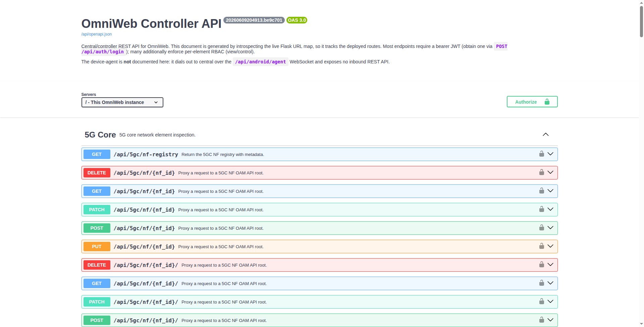This screenshot has width=644, height=327.
Task: Click lock icon on PATCH /api/5gc/nf/{nf_id} row
Action: [541, 209]
